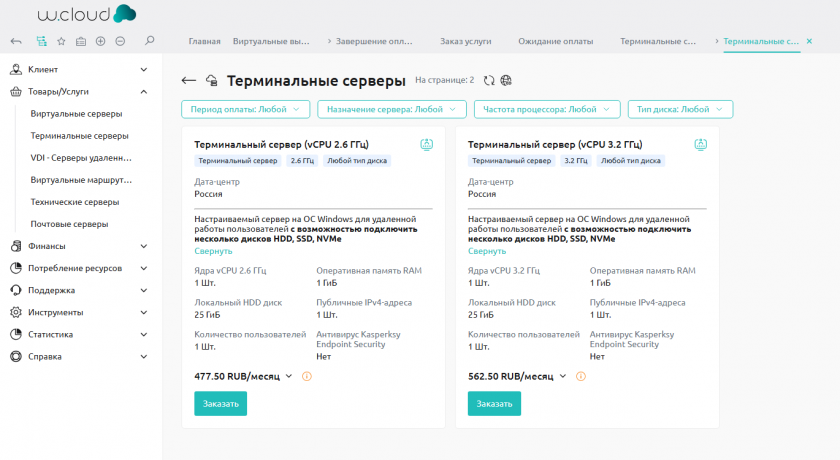This screenshot has width=840, height=460.
Task: Open the Тип диска filter dropdown
Action: click(x=680, y=109)
